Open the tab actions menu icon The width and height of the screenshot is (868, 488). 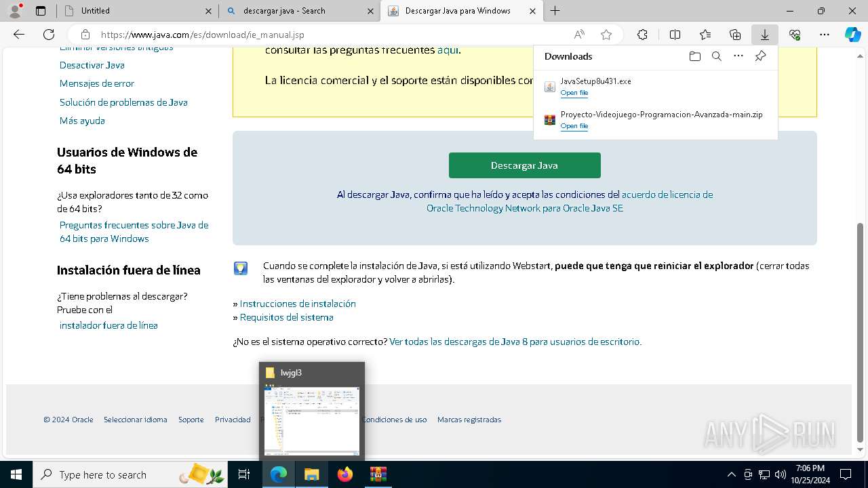pyautogui.click(x=41, y=11)
